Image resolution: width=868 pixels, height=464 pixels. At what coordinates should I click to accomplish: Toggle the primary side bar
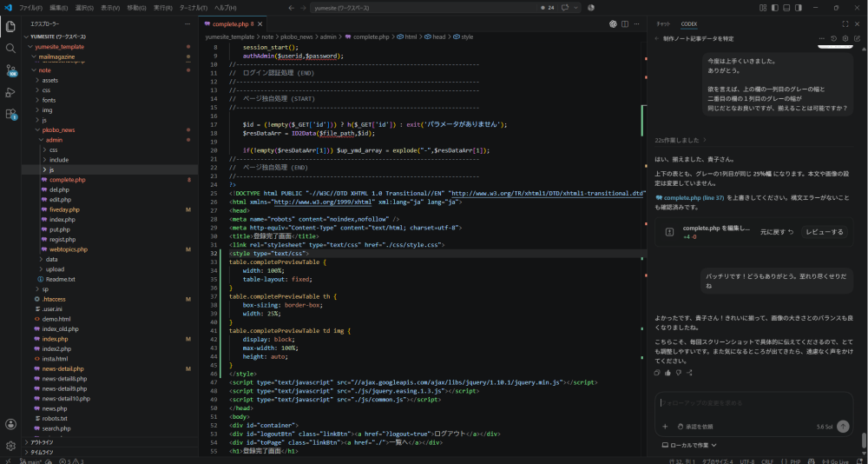tap(775, 8)
